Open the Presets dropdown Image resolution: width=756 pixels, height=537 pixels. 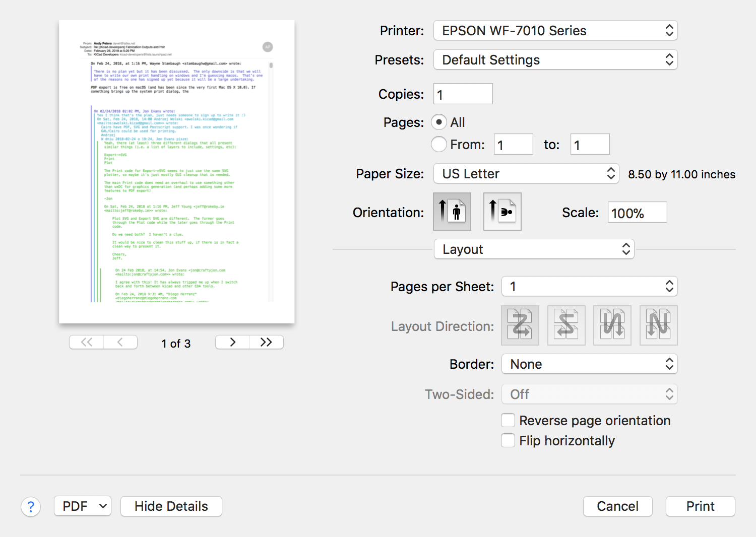pos(555,60)
